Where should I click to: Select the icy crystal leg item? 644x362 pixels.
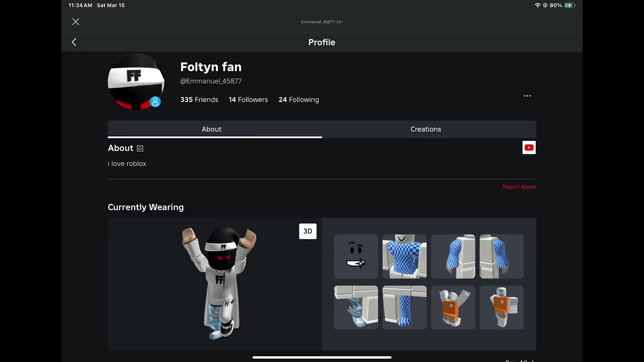click(356, 308)
